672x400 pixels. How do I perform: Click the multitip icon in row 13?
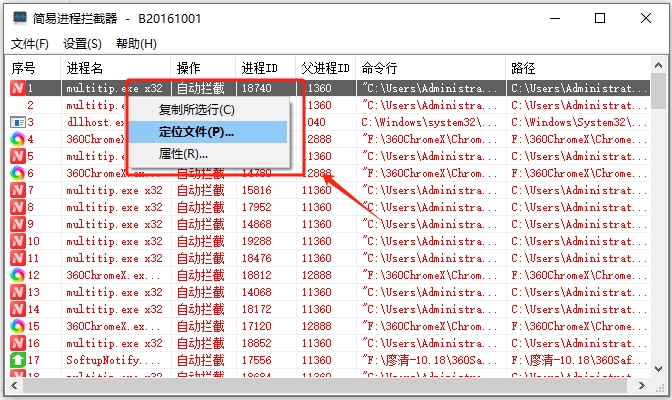pyautogui.click(x=18, y=292)
